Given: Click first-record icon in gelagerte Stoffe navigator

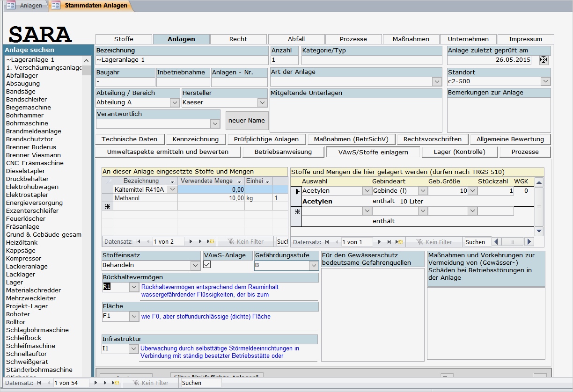Looking at the screenshot, I should (326, 242).
